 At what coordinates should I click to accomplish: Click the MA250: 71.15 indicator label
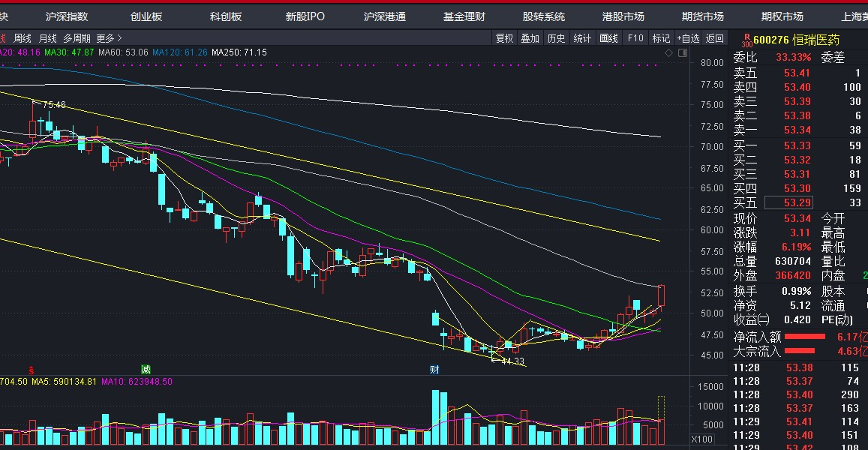pyautogui.click(x=239, y=52)
